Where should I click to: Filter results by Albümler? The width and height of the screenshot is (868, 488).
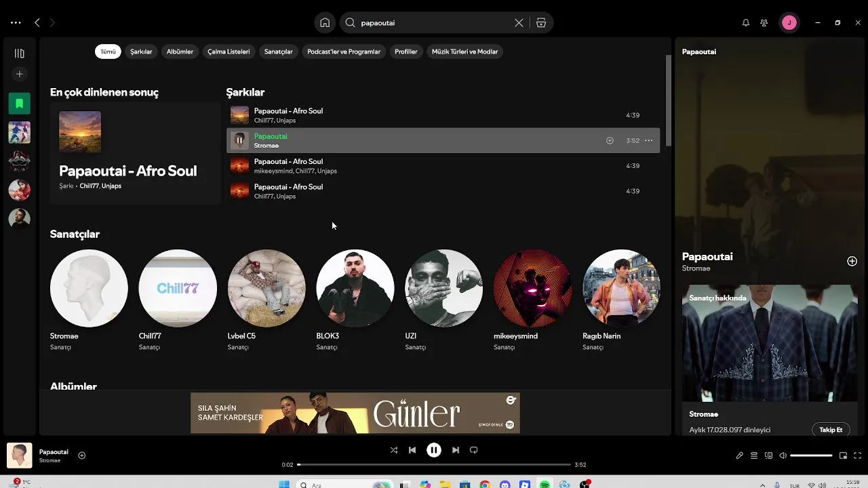click(x=180, y=52)
